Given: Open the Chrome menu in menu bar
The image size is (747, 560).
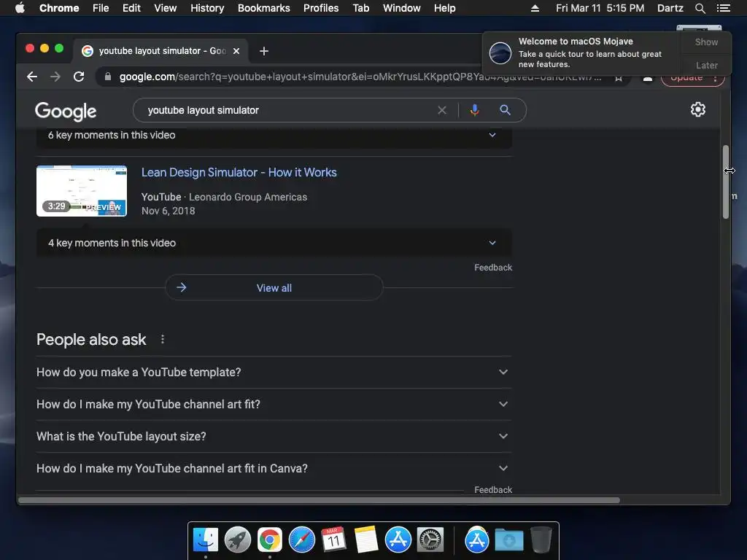Looking at the screenshot, I should [59, 8].
